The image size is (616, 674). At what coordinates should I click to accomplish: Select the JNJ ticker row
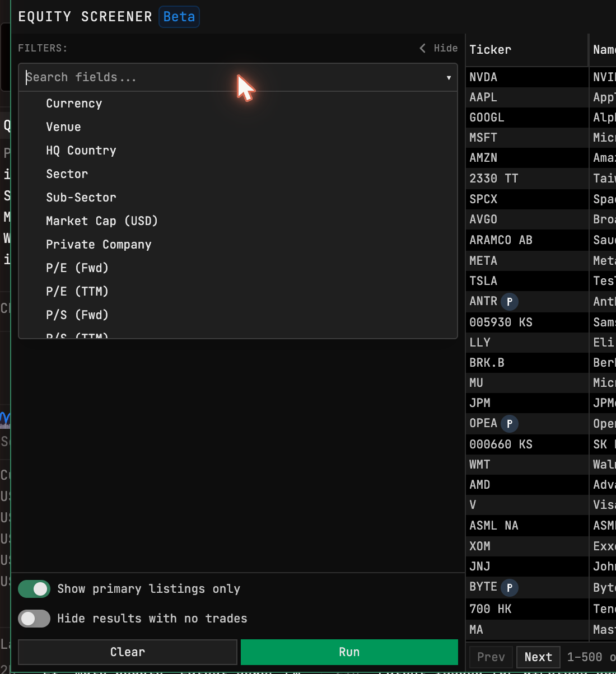(x=527, y=567)
